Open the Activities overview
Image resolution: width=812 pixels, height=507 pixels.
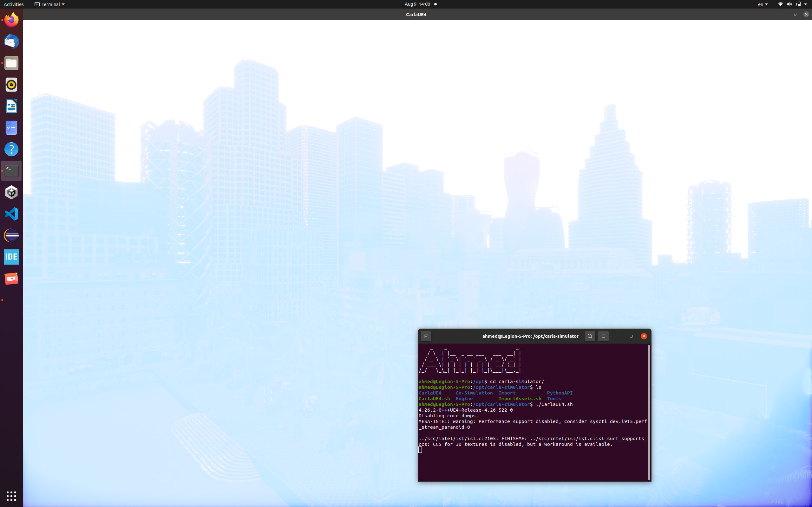[x=13, y=4]
